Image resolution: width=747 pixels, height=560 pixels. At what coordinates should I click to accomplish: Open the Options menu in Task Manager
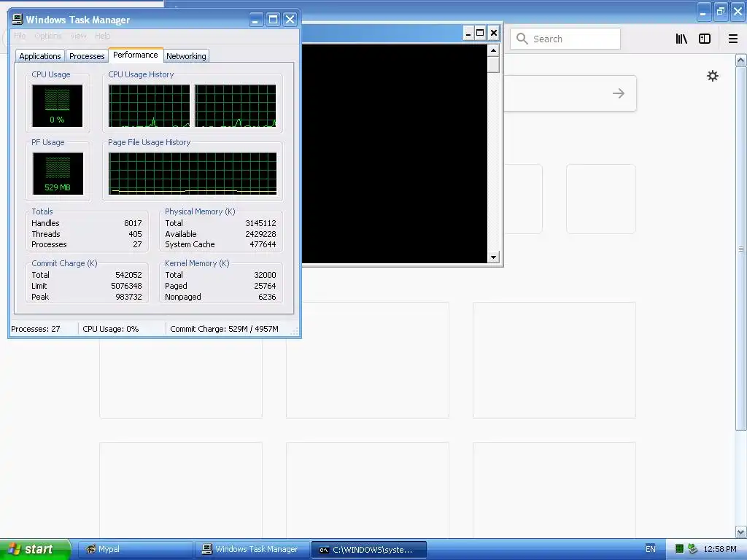[x=47, y=36]
